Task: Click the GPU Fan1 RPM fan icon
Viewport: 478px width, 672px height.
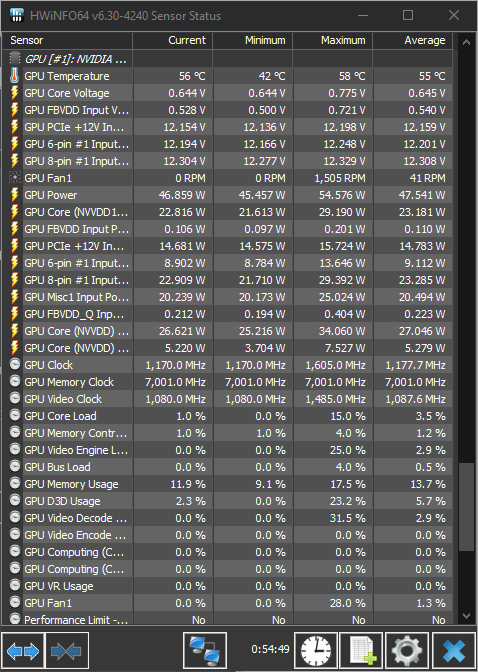Action: click(x=15, y=178)
